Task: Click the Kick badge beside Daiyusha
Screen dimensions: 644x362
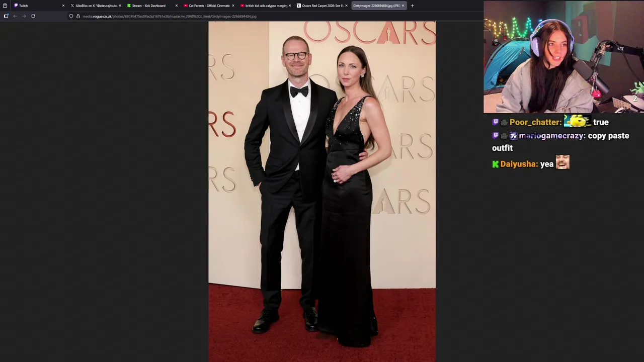Action: click(495, 164)
